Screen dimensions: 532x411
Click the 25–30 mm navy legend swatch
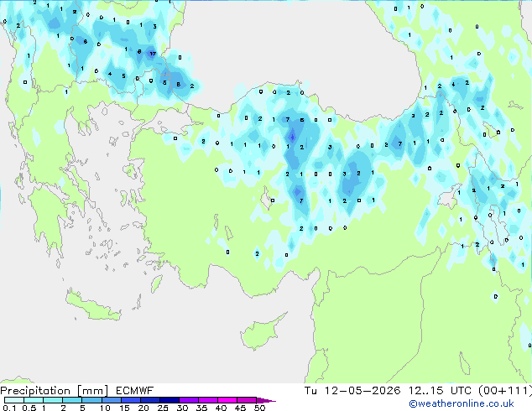point(170,400)
